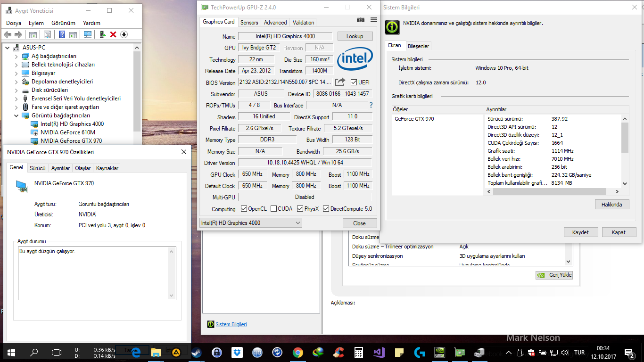Click Bus Interface question mark in GPU-Z

(371, 105)
